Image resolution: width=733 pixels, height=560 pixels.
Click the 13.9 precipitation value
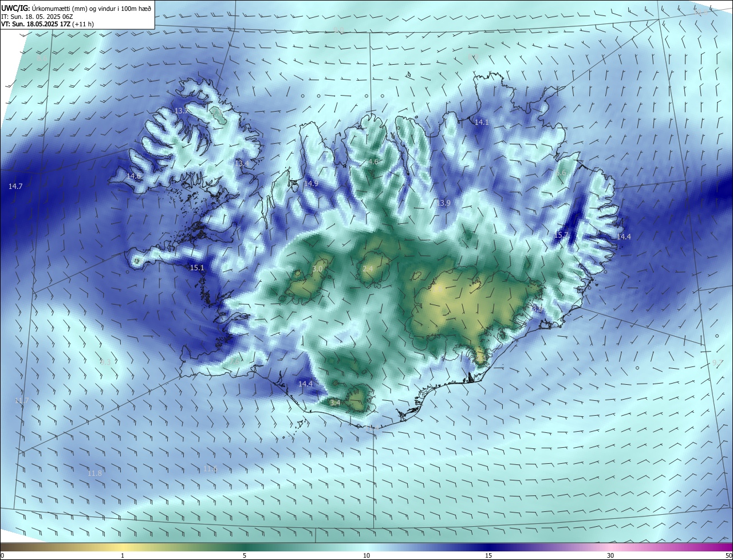point(443,203)
